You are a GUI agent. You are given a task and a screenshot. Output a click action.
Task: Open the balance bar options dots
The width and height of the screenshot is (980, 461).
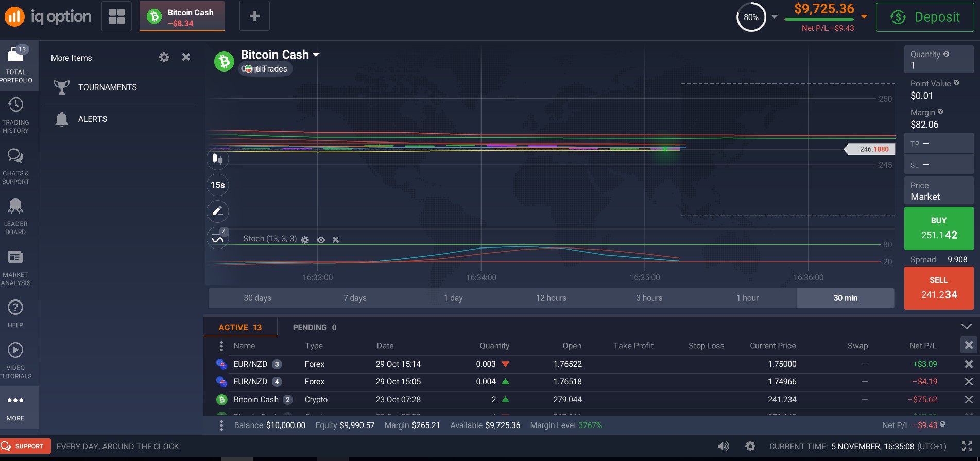(221, 425)
